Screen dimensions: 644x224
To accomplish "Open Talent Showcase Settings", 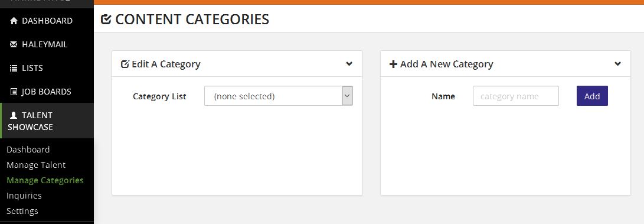I will (x=22, y=211).
